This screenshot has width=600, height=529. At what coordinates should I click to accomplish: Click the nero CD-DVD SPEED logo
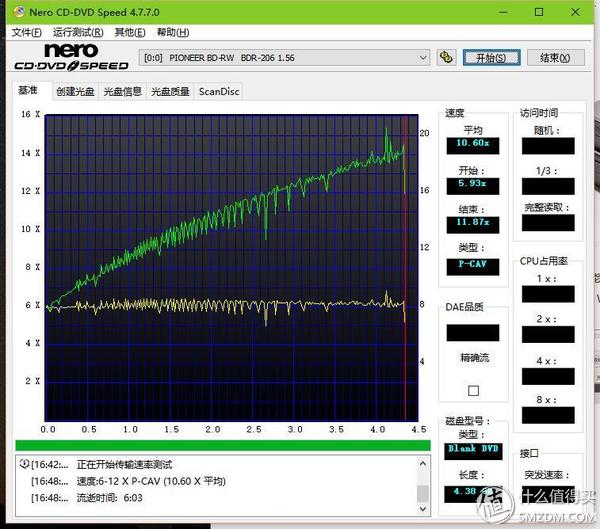(71, 57)
